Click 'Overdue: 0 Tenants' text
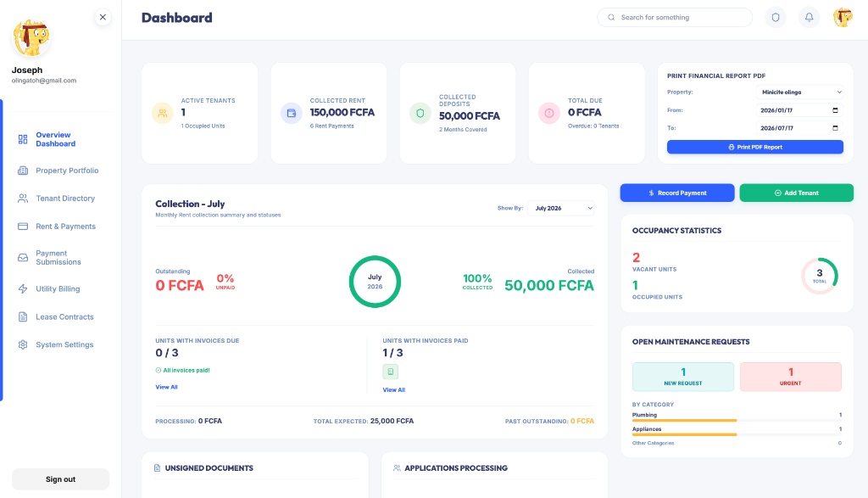Screen dimensions: 868x498 [593, 126]
